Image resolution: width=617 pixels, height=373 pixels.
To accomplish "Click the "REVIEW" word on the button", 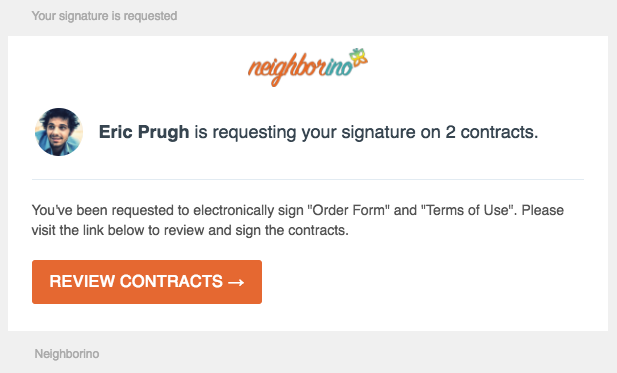I will [x=82, y=282].
